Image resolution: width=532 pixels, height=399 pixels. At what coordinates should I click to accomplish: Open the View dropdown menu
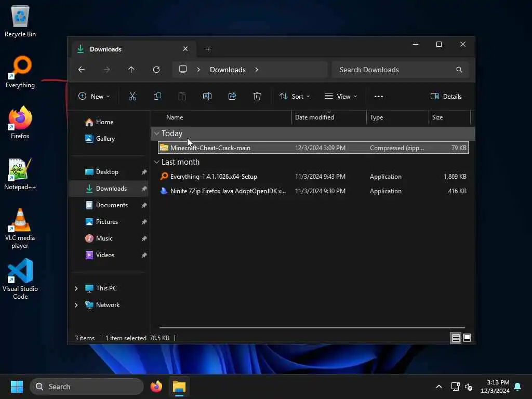pos(341,96)
